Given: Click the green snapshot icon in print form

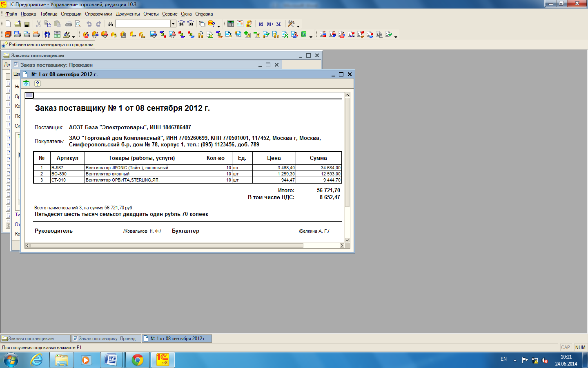Looking at the screenshot, I should [x=26, y=83].
